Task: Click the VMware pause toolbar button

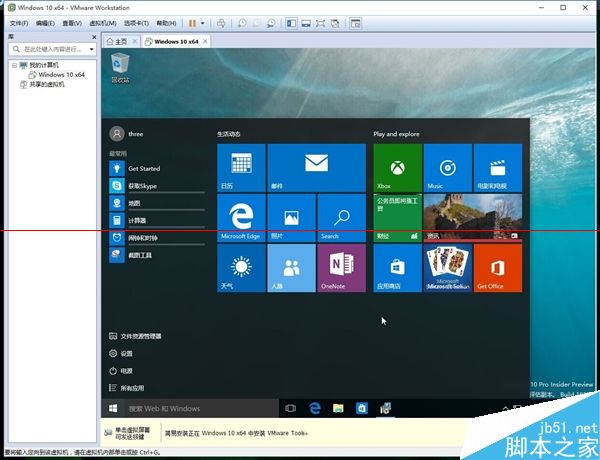Action: tap(191, 22)
